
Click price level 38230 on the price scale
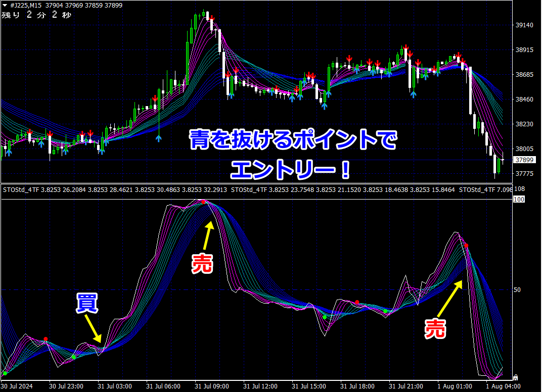(x=524, y=124)
